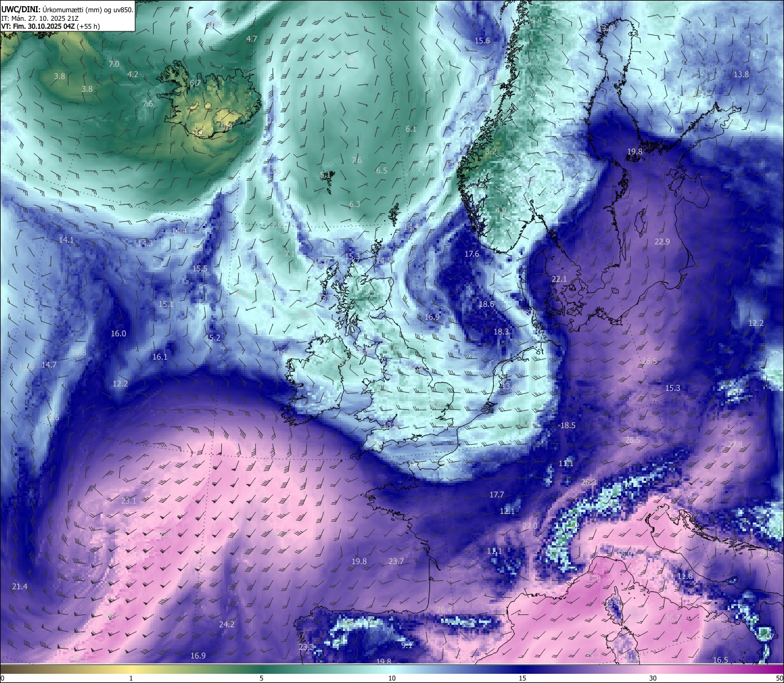Click the 14.3 map value
This screenshot has height=683, width=784.
(145, 243)
